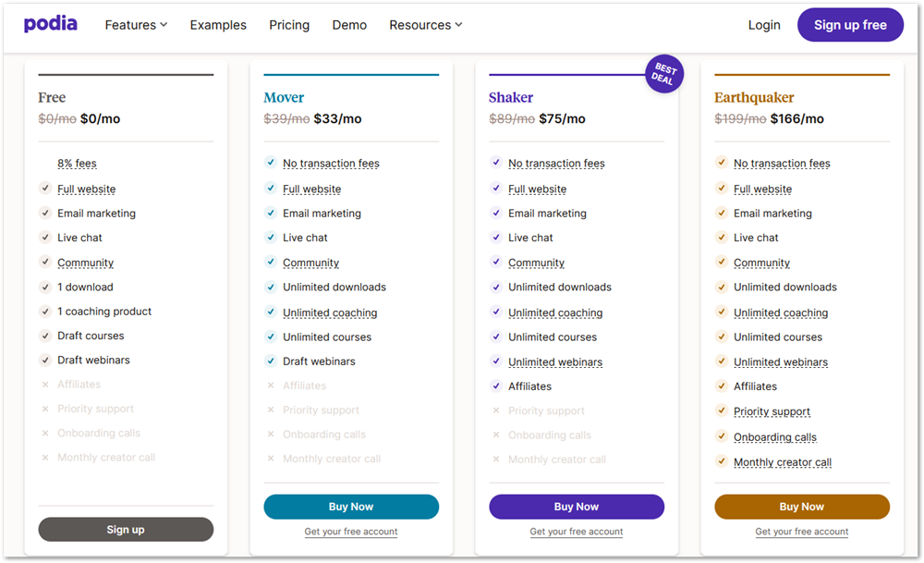
Task: Click the 8% fees link in Free plan
Action: pyautogui.click(x=77, y=164)
